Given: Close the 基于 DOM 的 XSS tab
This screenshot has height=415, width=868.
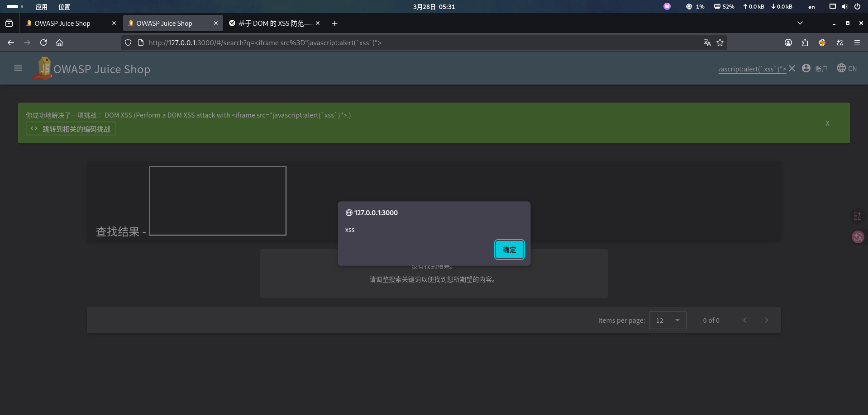Looking at the screenshot, I should (318, 23).
